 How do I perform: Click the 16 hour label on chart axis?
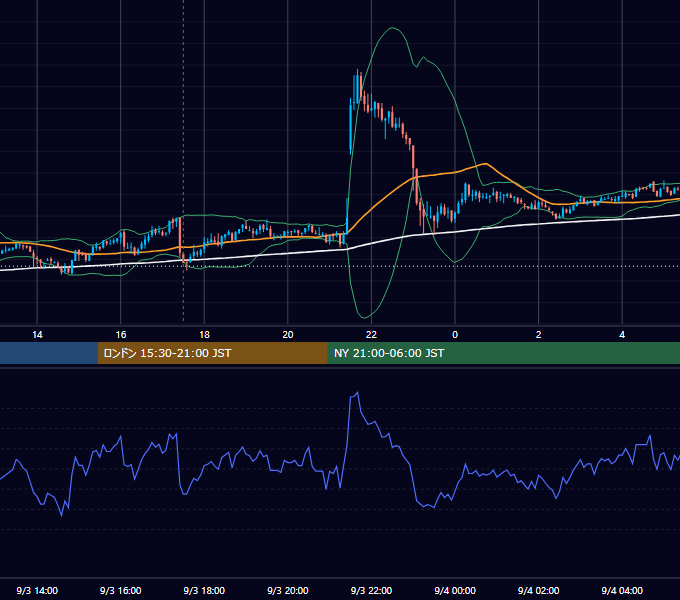coord(121,335)
